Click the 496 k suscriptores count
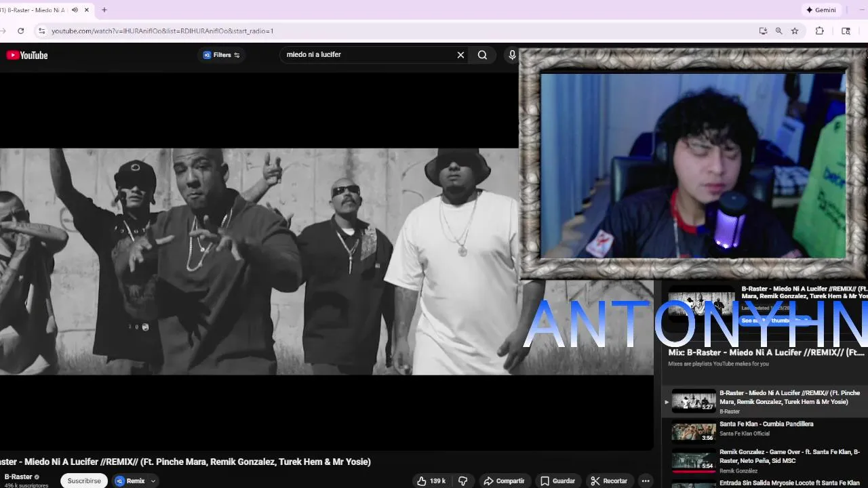Screen dimensions: 868x488 26,485
